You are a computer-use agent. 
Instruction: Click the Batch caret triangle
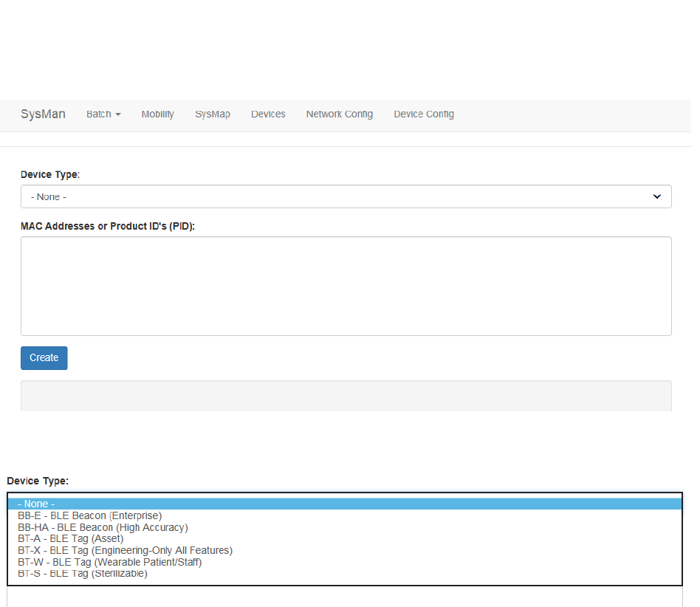click(118, 114)
